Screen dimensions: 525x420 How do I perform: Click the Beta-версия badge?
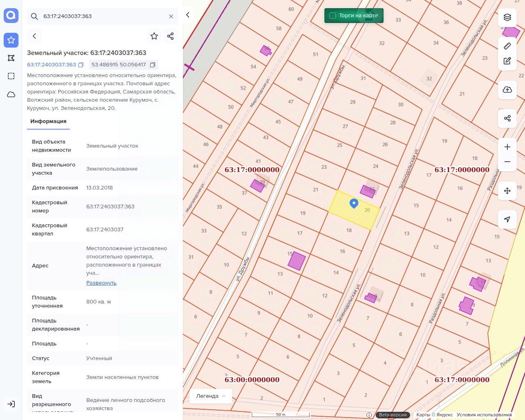(393, 415)
